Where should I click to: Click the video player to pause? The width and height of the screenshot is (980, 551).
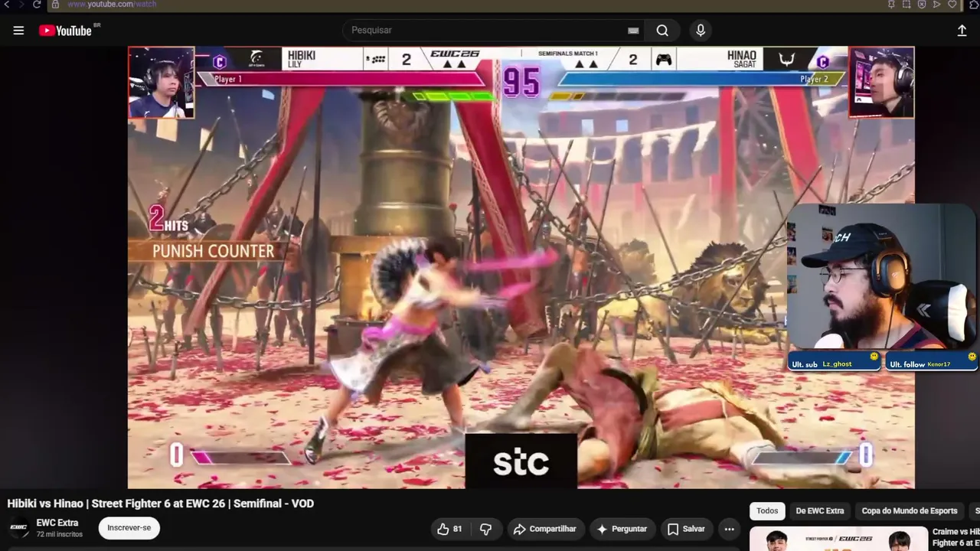tap(521, 268)
